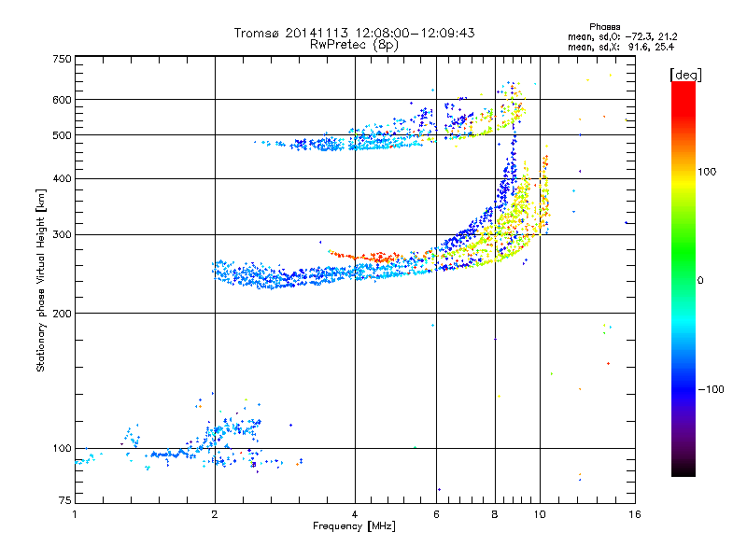
Task: Click the x-axis tick label '8'
Action: 495,514
